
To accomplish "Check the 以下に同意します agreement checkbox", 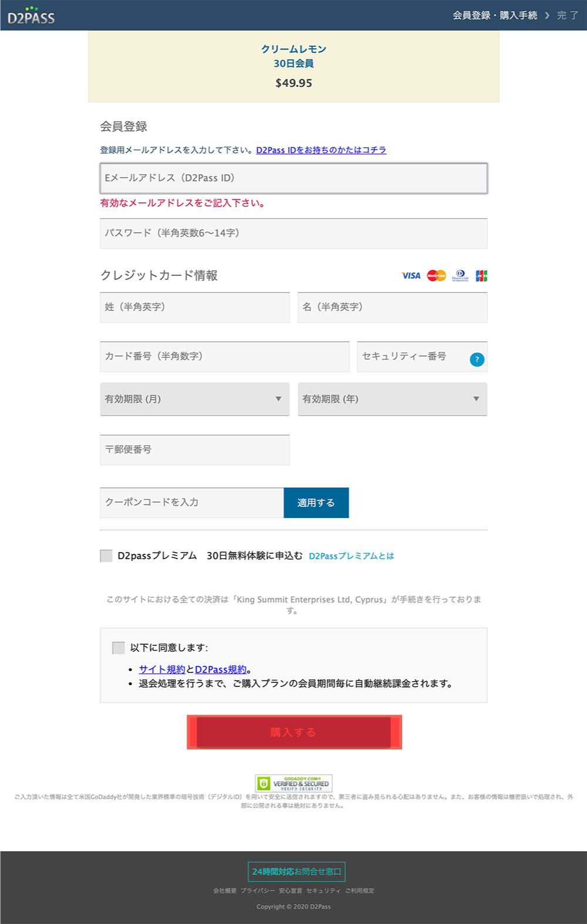I will [119, 648].
